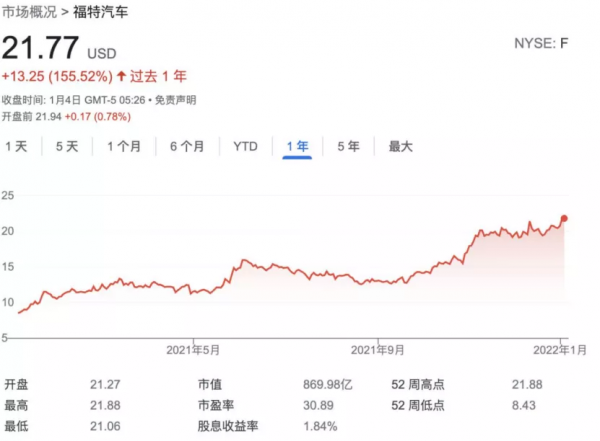Click the NYSE: F ticker label
The width and height of the screenshot is (600, 441).
click(x=541, y=44)
